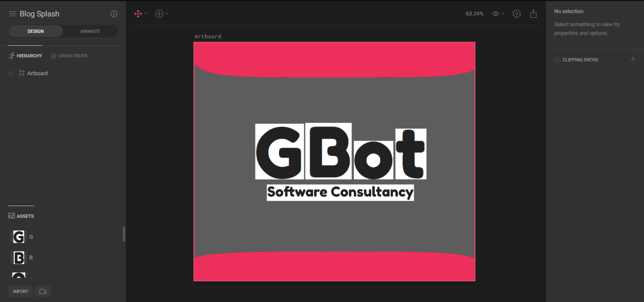Open the view options dropdown arrow
Image resolution: width=644 pixels, height=302 pixels.
click(503, 14)
